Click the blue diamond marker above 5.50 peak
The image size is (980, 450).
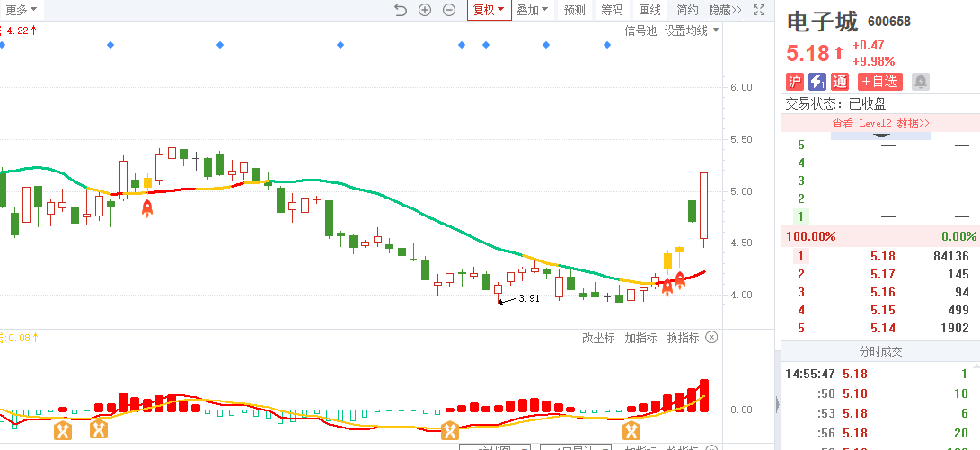coord(220,45)
